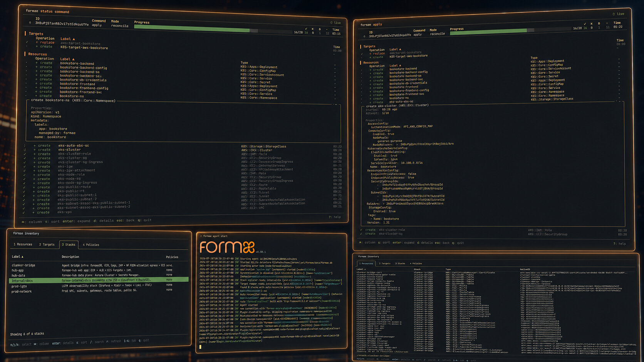This screenshot has width=644, height=362.
Task: Click the Description column header in the stacks inventory
Action: [70, 257]
